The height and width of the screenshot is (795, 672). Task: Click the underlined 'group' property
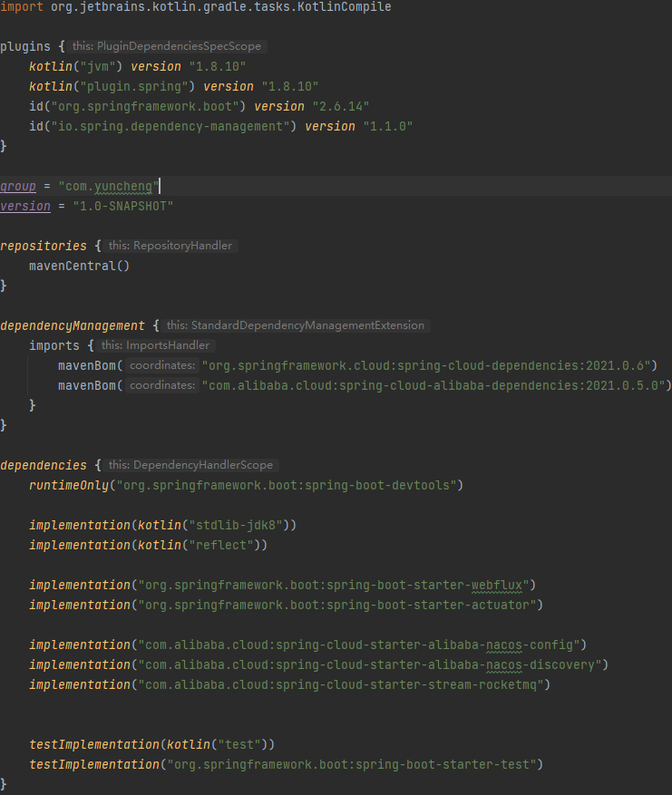pos(18,187)
